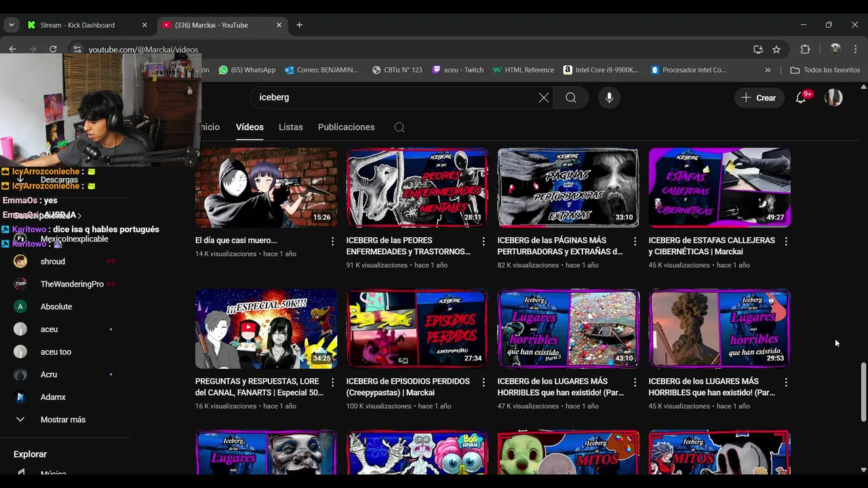868x488 pixels.
Task: Open Todos los favoritos folder
Action: coord(825,70)
